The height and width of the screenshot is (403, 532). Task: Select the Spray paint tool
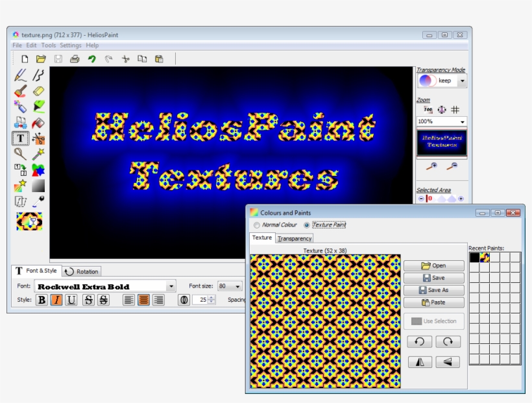coord(19,106)
